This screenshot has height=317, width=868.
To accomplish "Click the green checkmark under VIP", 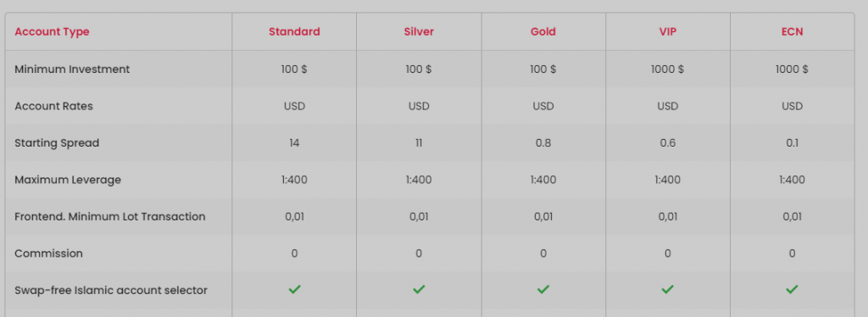I will click(668, 289).
